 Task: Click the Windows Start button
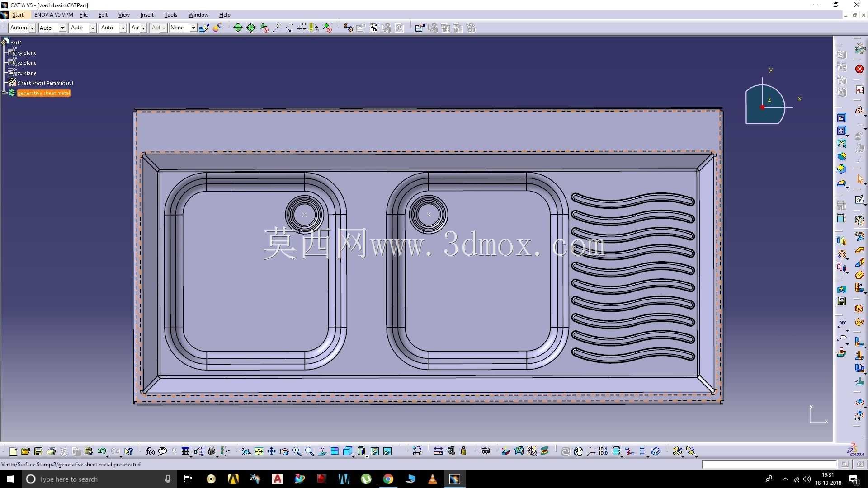[11, 479]
